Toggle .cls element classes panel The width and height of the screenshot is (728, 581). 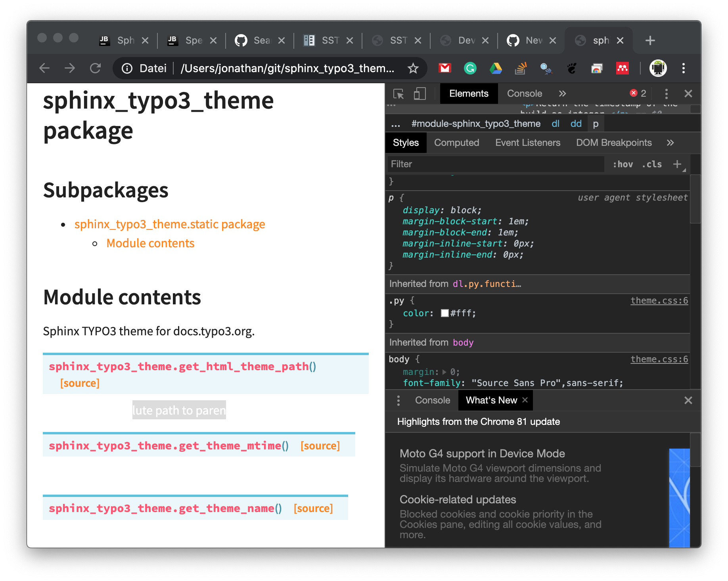652,164
